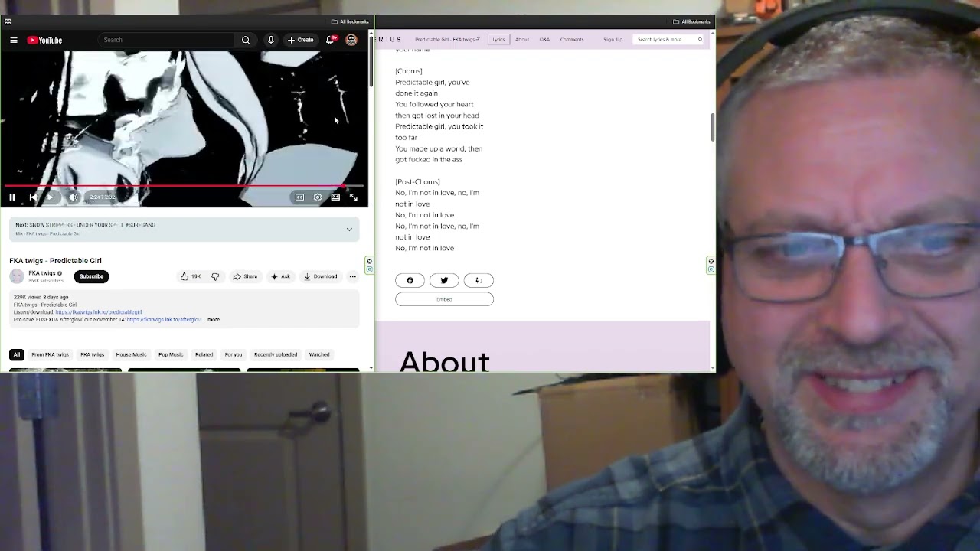The height and width of the screenshot is (551, 980).
Task: Open the FKA twigs channel name link
Action: pyautogui.click(x=42, y=273)
